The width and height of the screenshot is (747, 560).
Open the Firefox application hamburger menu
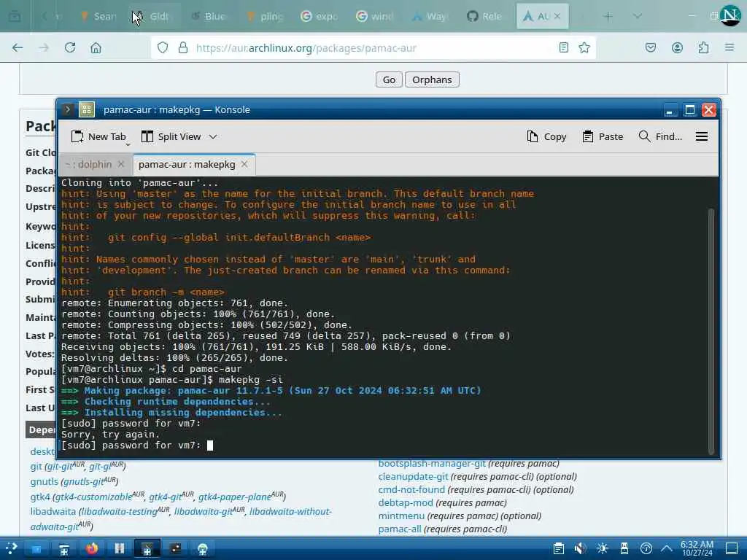click(x=729, y=47)
